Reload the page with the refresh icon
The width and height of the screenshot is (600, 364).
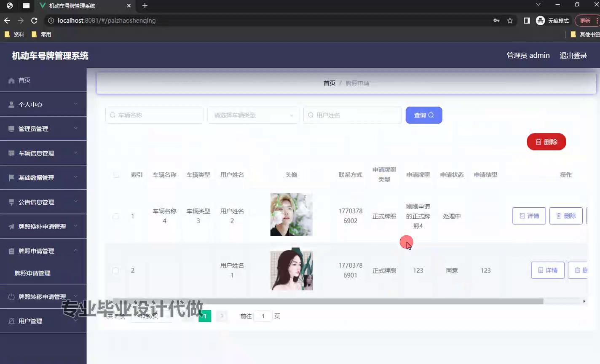click(x=34, y=20)
